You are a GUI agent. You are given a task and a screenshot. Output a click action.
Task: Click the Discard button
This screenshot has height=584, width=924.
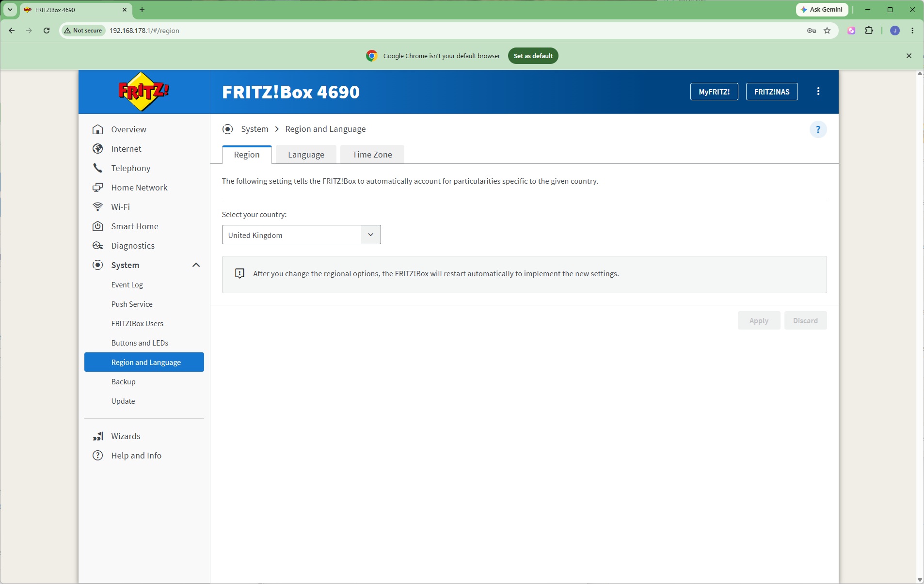point(805,320)
